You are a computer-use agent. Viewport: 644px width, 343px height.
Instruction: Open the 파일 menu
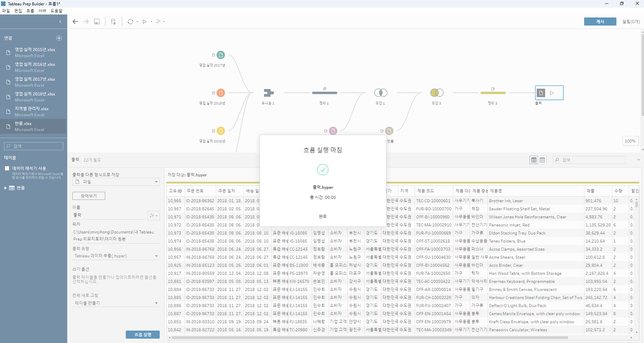point(6,11)
